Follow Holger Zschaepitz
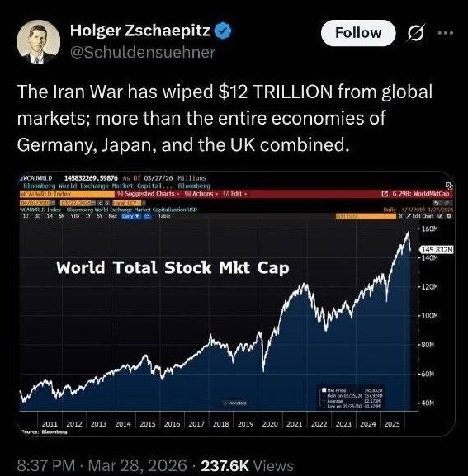 [358, 33]
